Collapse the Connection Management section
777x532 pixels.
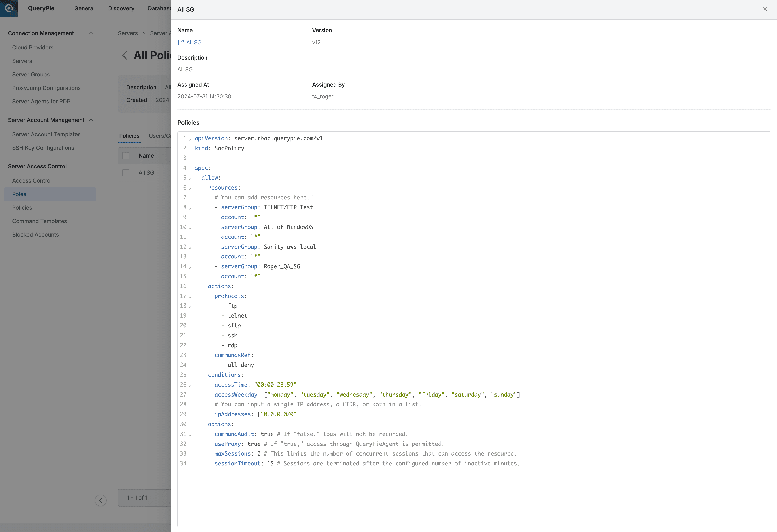click(x=91, y=33)
